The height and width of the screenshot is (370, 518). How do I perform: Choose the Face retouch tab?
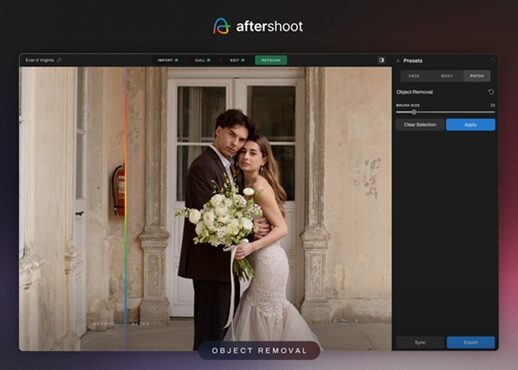click(414, 76)
